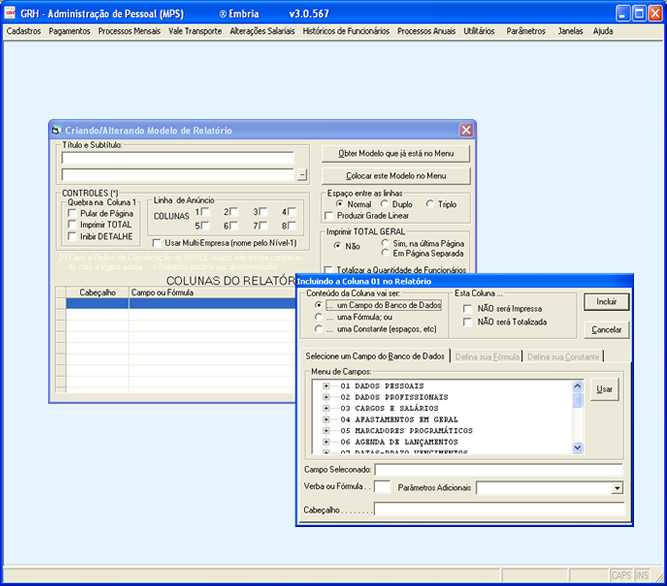Select Triplo line spacing
The image size is (667, 586).
(430, 204)
